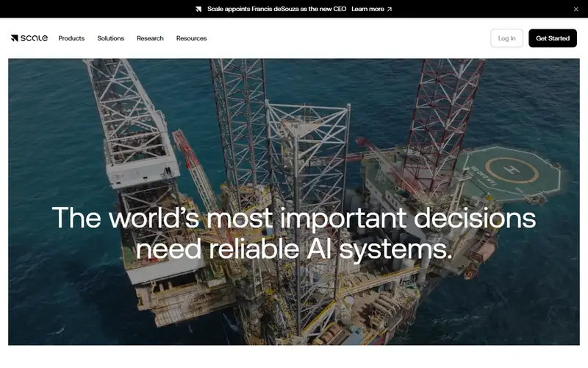Viewport: 588px width, 368px height.
Task: Open the Products menu
Action: (x=71, y=38)
